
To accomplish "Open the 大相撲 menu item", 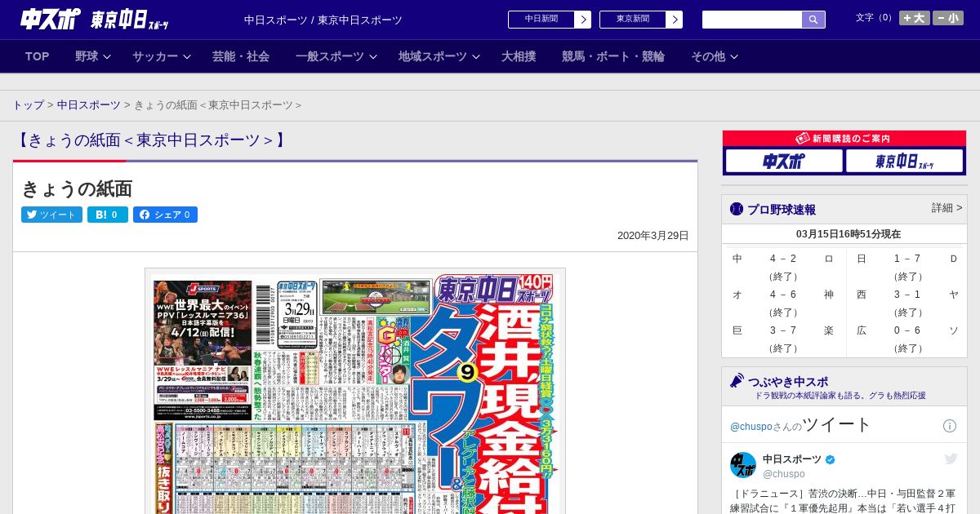I will click(519, 56).
